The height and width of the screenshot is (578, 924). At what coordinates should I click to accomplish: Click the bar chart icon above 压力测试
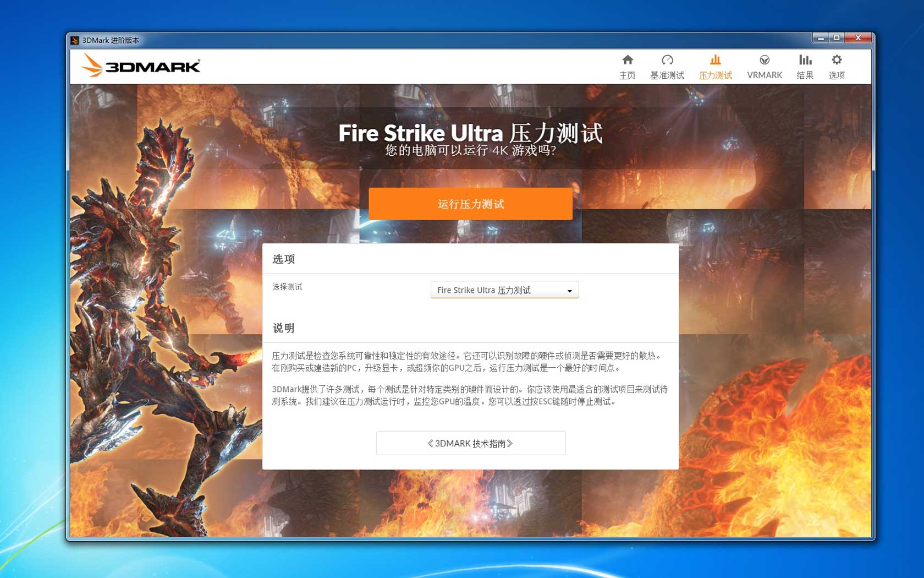(x=715, y=59)
